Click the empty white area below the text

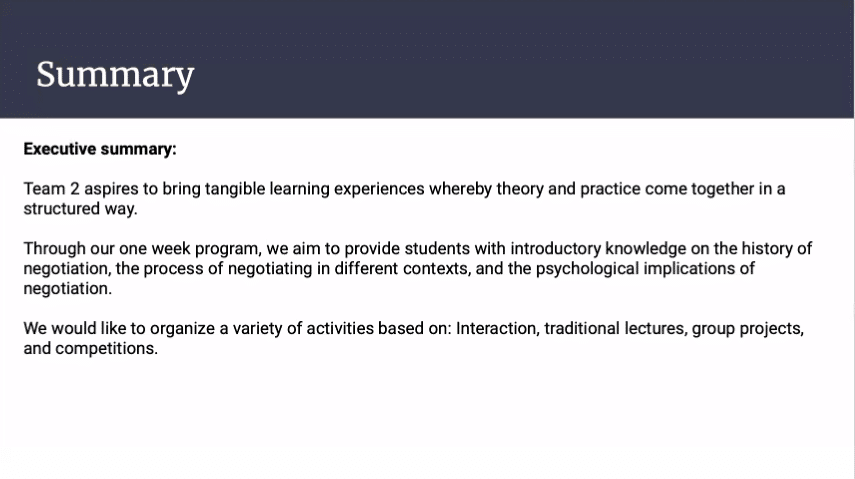(x=427, y=420)
